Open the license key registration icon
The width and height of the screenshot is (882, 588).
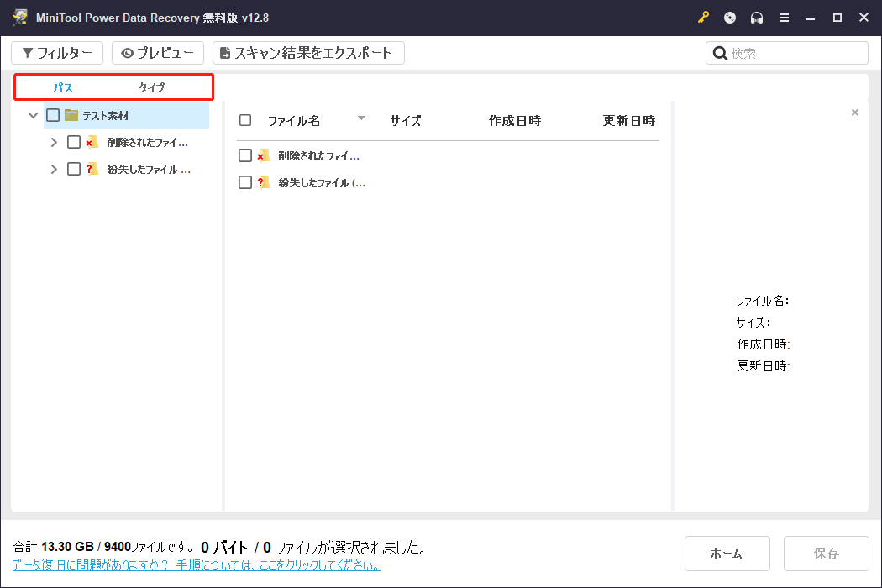[703, 17]
